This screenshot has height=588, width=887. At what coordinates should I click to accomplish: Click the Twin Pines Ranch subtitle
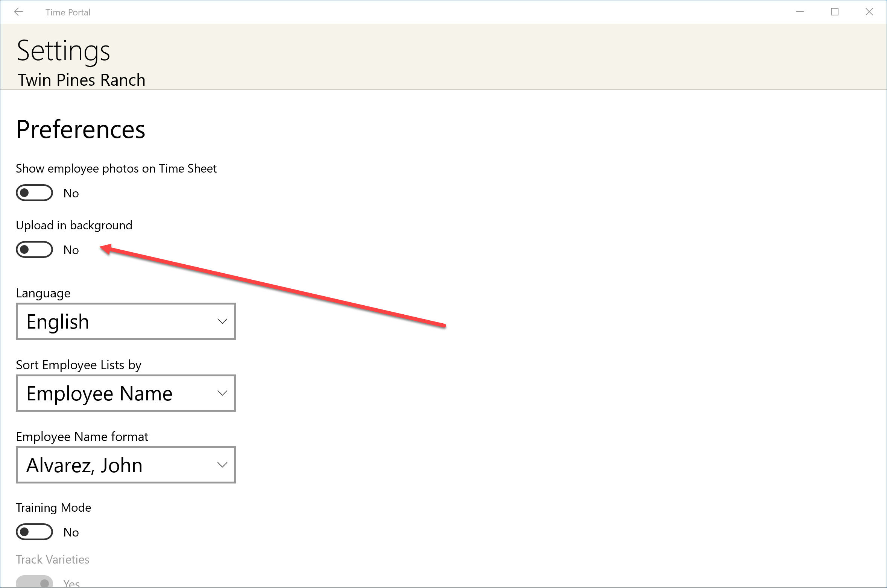(82, 80)
